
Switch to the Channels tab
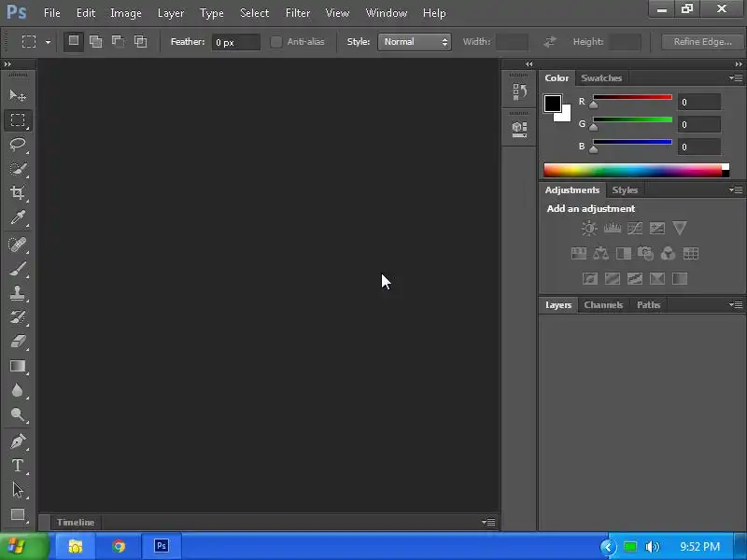pyautogui.click(x=603, y=305)
